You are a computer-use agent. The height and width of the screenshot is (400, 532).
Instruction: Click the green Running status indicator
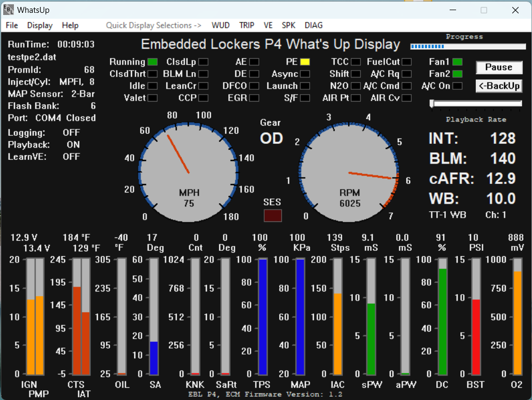click(152, 62)
